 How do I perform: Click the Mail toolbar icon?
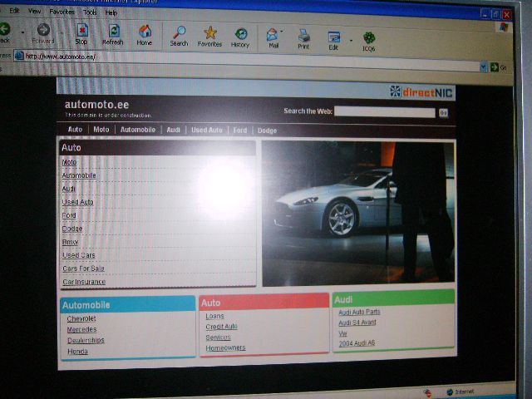click(x=272, y=37)
